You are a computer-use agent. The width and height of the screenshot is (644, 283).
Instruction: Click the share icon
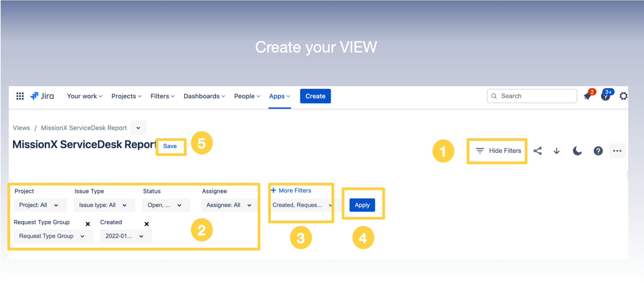(x=537, y=151)
